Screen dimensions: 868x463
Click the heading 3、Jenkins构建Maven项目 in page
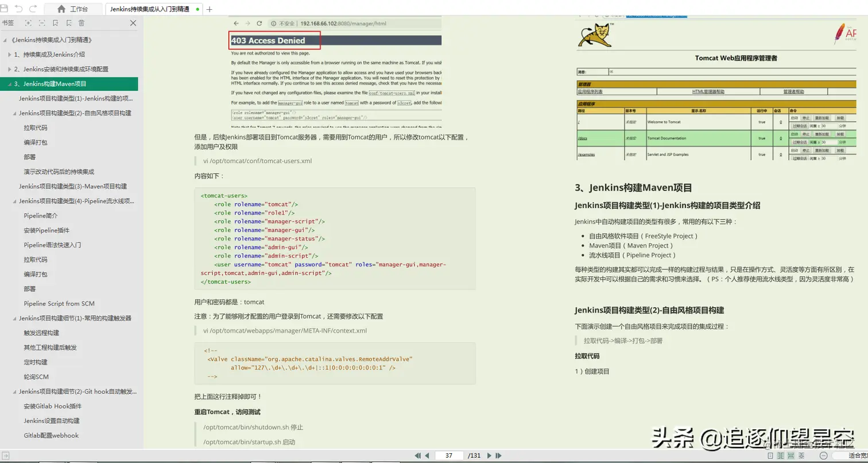[633, 187]
